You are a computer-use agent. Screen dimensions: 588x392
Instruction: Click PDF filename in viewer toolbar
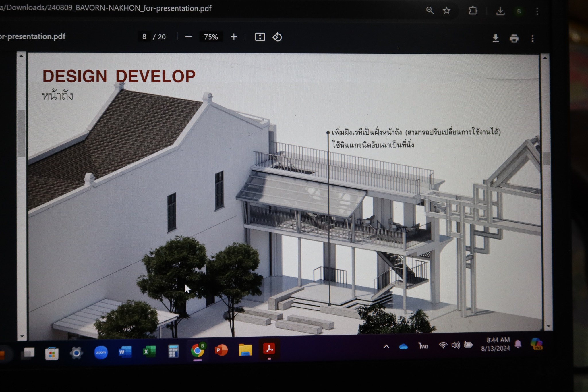(32, 36)
